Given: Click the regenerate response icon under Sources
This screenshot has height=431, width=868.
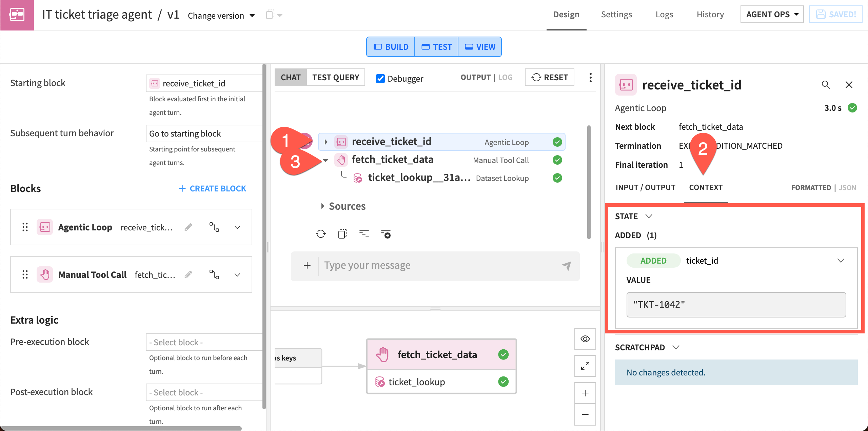Looking at the screenshot, I should [x=320, y=234].
